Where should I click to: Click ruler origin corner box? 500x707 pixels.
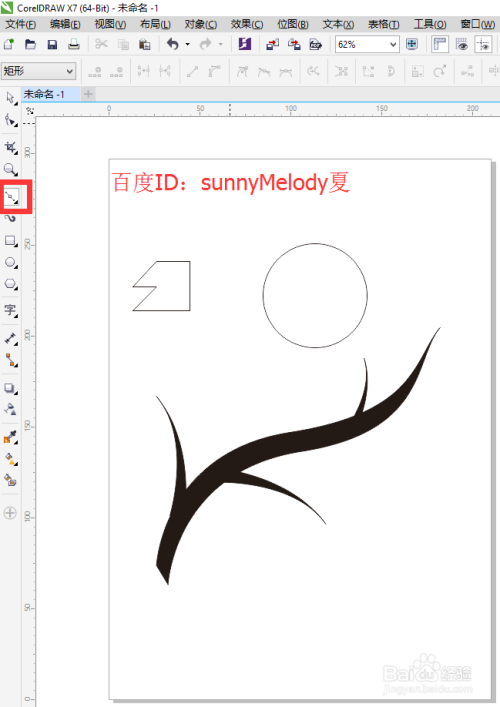pyautogui.click(x=29, y=110)
